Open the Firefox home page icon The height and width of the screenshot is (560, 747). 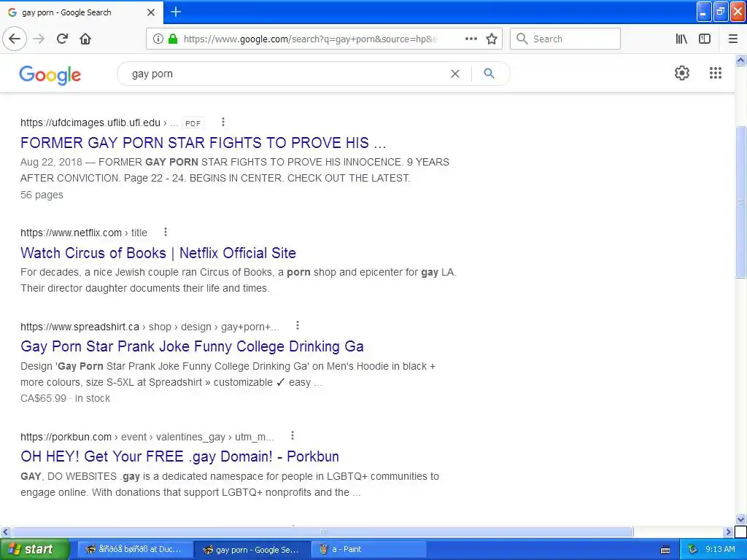tap(85, 39)
